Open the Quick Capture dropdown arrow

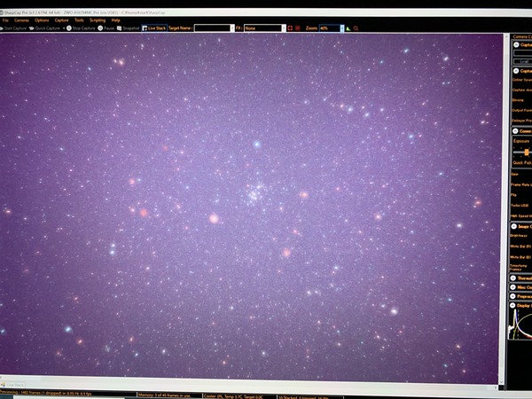[x=64, y=28]
